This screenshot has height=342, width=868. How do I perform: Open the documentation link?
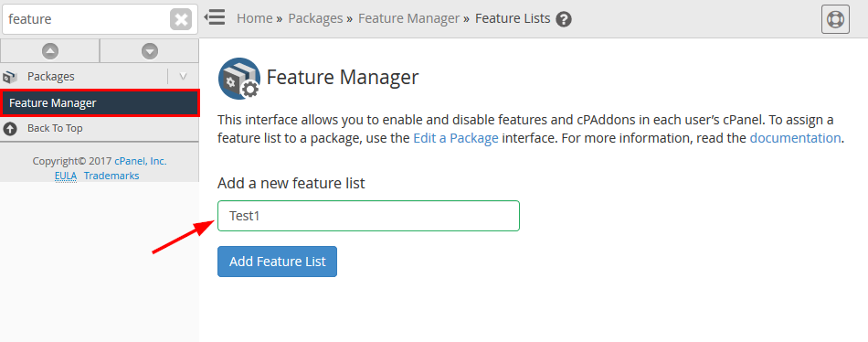(x=796, y=138)
